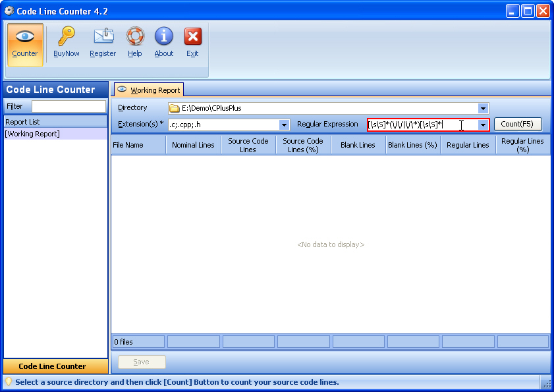Open BuyNow key icon

[66, 36]
